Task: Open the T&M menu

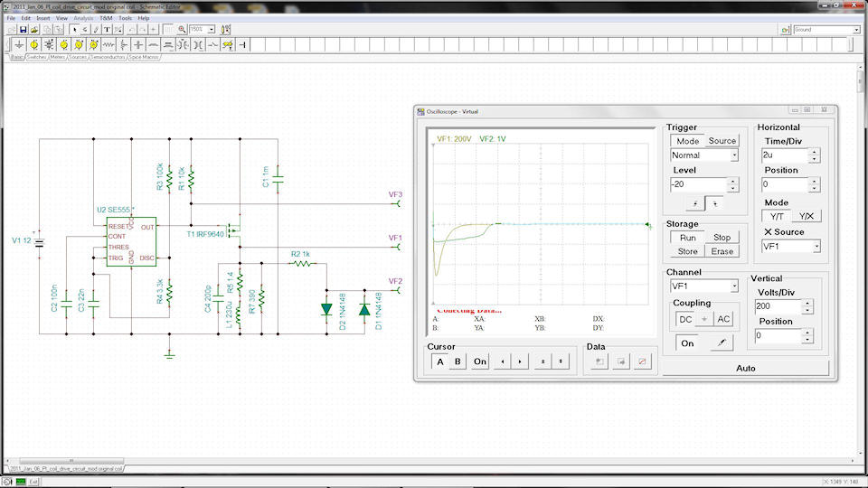Action: pyautogui.click(x=106, y=17)
